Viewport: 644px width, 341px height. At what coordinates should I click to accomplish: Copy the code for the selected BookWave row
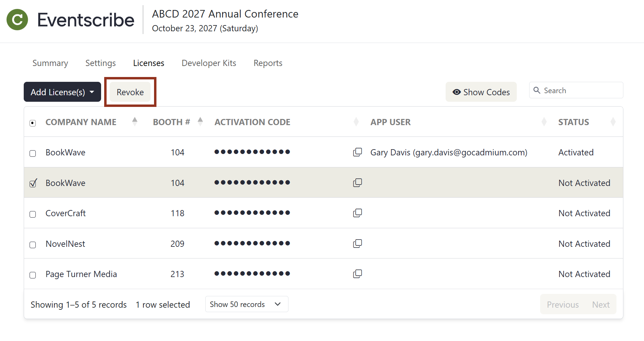click(x=358, y=183)
